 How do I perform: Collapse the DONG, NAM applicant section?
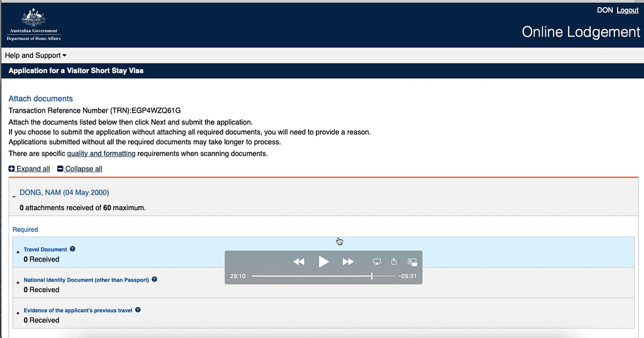14,197
